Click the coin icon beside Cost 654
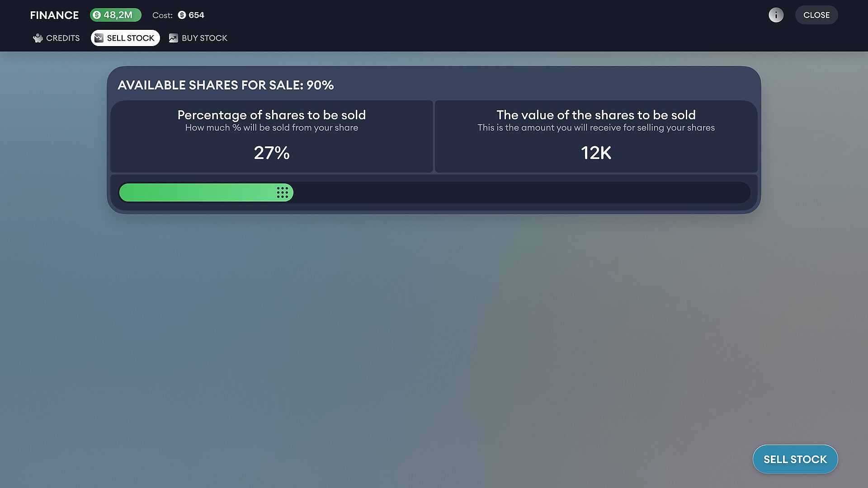This screenshot has width=868, height=488. coord(182,15)
